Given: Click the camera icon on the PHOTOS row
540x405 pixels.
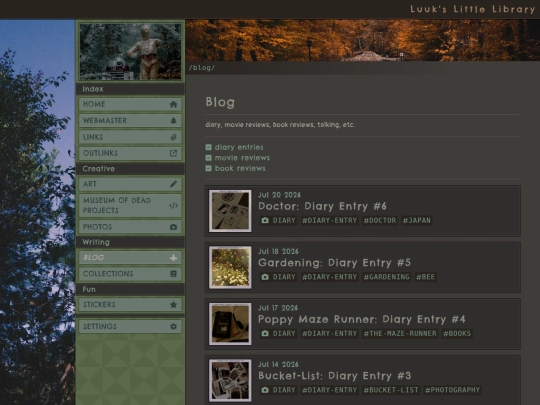Looking at the screenshot, I should [x=173, y=227].
